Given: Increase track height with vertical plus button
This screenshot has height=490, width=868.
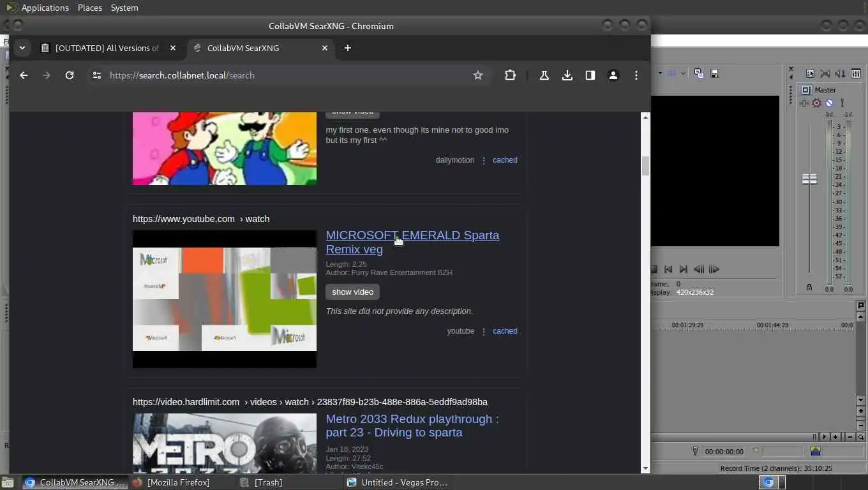Looking at the screenshot, I should 861,411.
